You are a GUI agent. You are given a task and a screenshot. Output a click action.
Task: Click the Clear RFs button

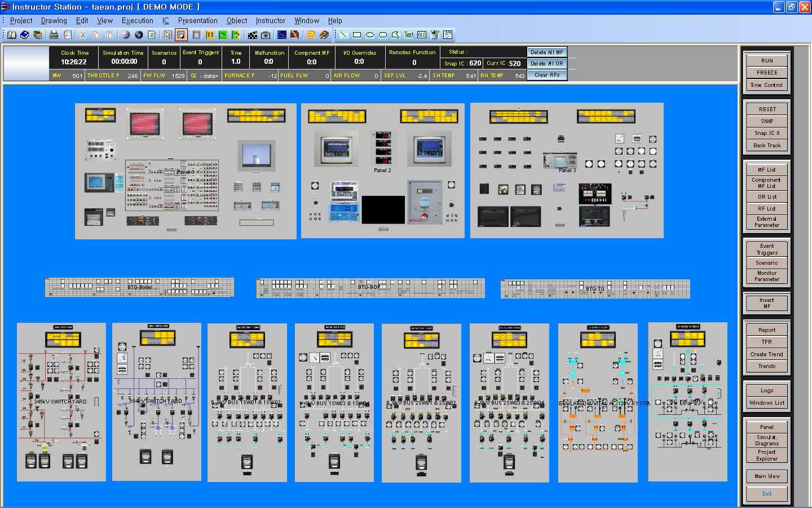[546, 75]
